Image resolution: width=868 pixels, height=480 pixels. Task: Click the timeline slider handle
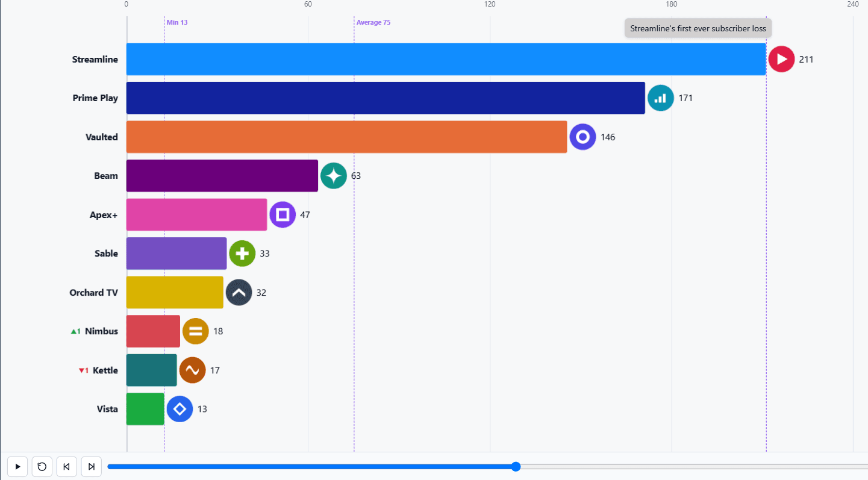516,466
